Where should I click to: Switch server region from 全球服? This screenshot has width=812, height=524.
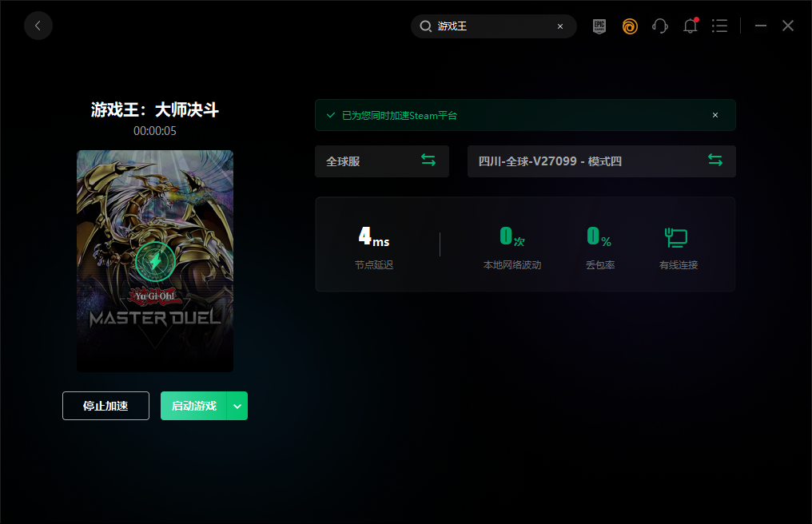pyautogui.click(x=382, y=161)
